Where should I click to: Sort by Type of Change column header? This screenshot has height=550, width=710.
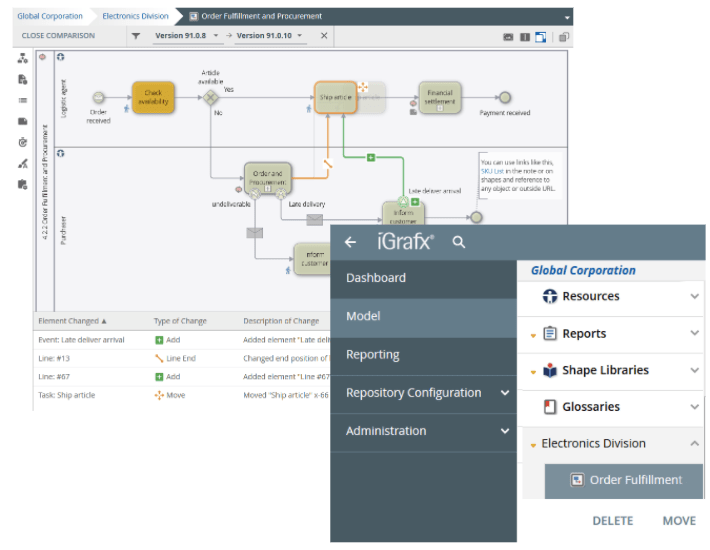pyautogui.click(x=180, y=321)
